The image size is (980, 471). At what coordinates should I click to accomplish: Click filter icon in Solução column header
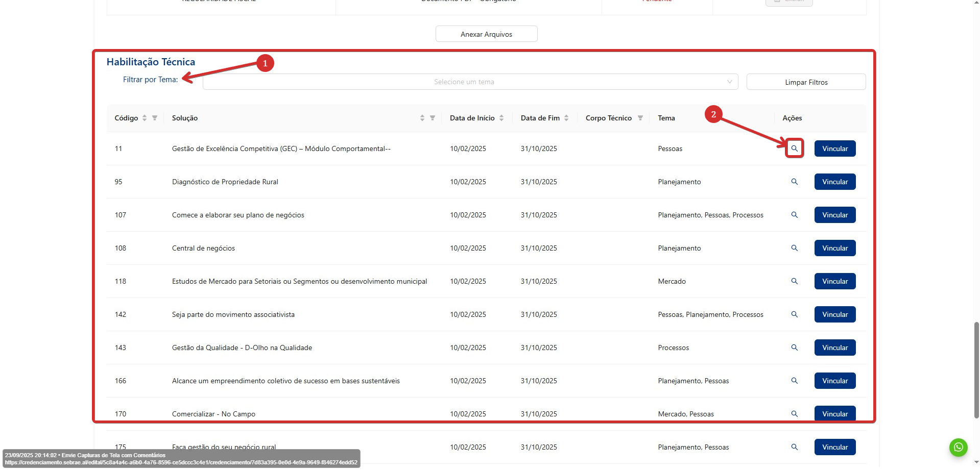(433, 118)
